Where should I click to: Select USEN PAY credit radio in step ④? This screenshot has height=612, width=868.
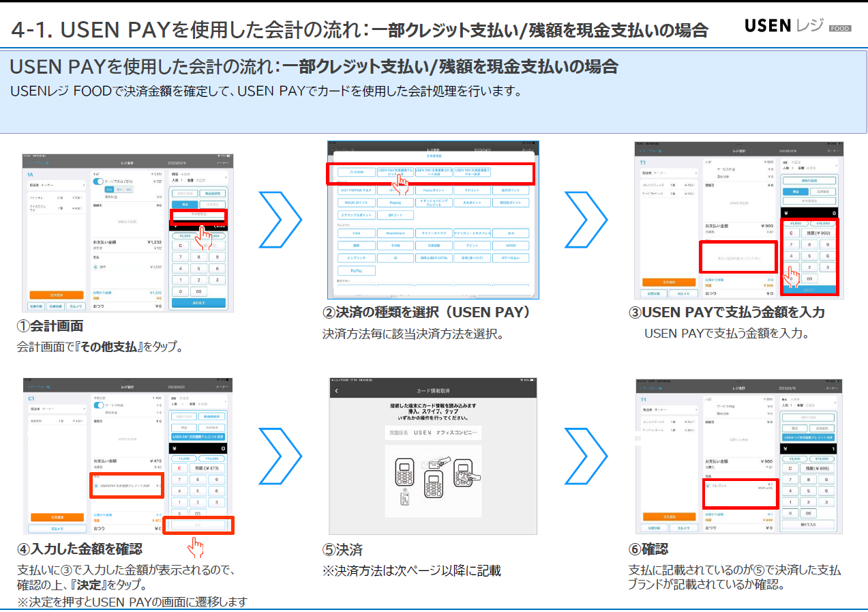(x=96, y=486)
